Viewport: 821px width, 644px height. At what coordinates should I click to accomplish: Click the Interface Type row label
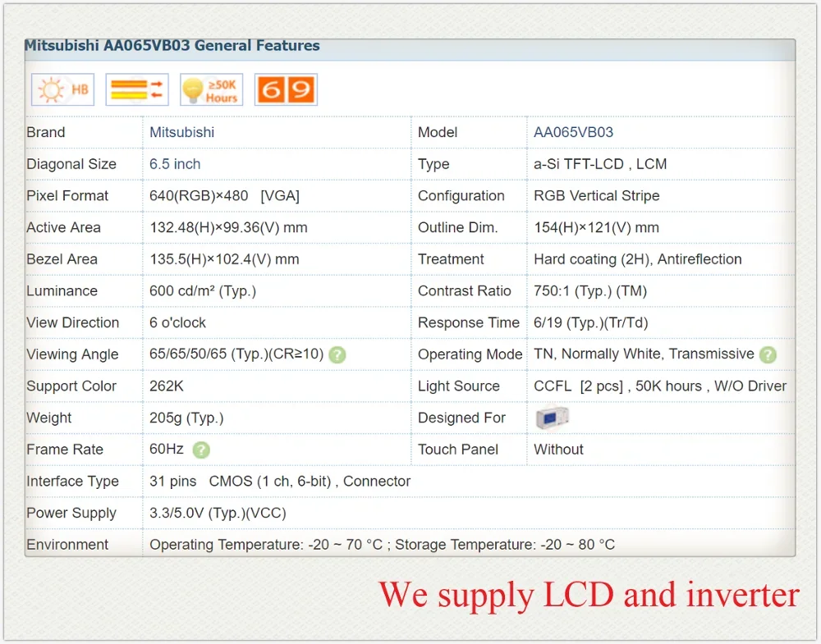[x=72, y=482]
